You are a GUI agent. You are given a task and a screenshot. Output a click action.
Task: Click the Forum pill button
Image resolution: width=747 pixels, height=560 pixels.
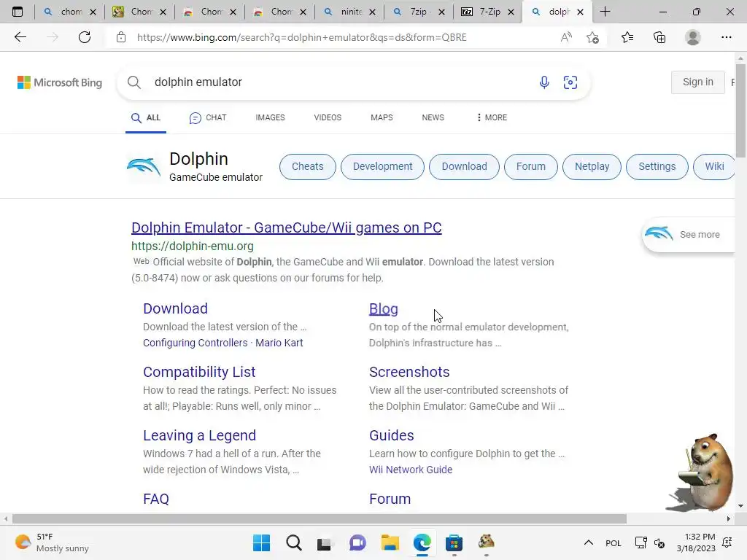pos(531,167)
